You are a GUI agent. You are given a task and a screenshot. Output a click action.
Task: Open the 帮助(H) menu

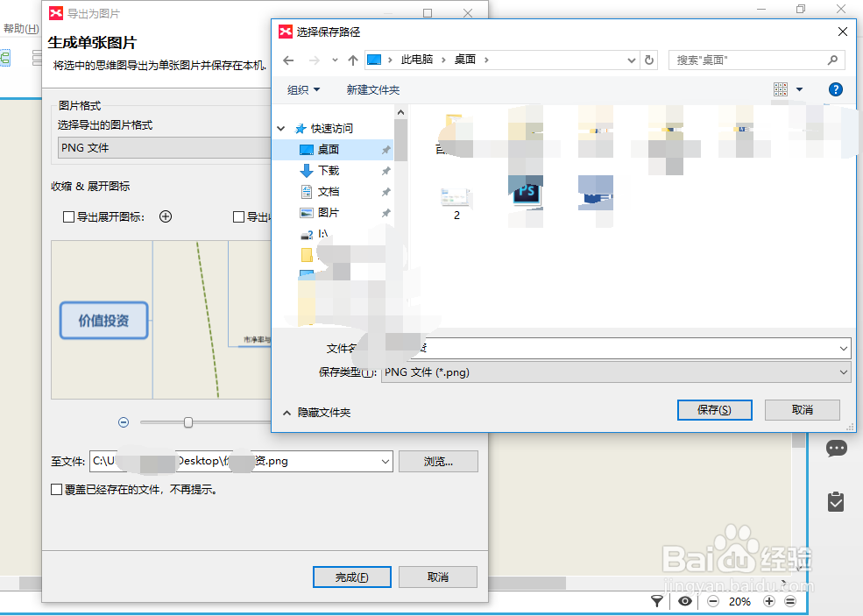[x=21, y=29]
